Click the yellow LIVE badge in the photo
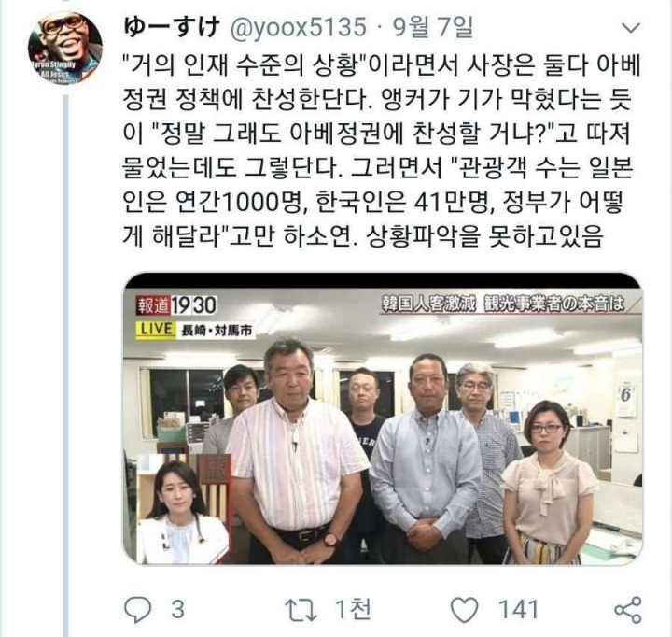 pos(156,330)
